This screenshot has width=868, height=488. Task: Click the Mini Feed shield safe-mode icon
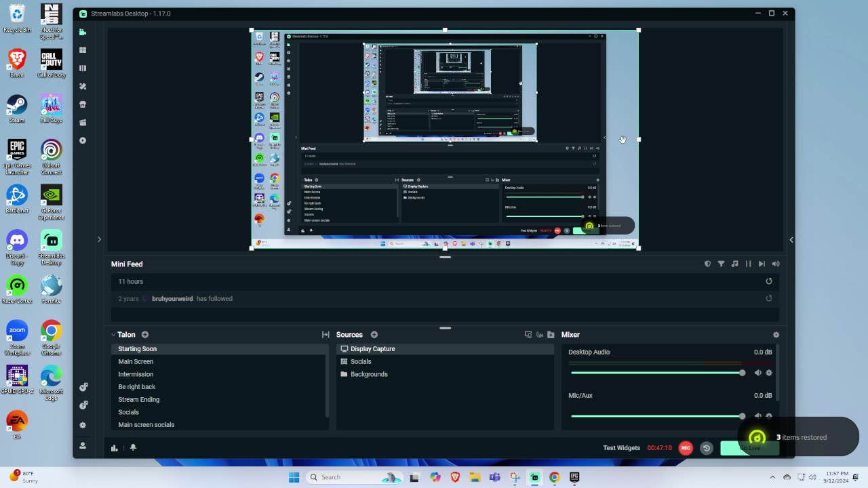pos(707,264)
